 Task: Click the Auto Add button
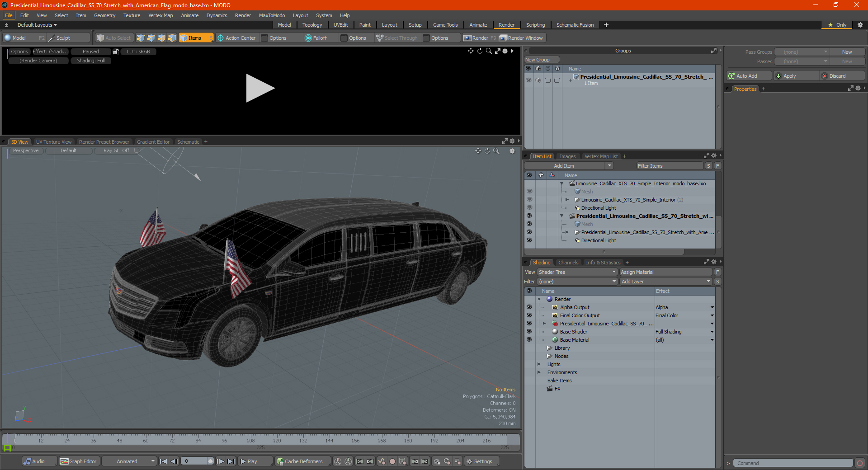click(x=748, y=76)
